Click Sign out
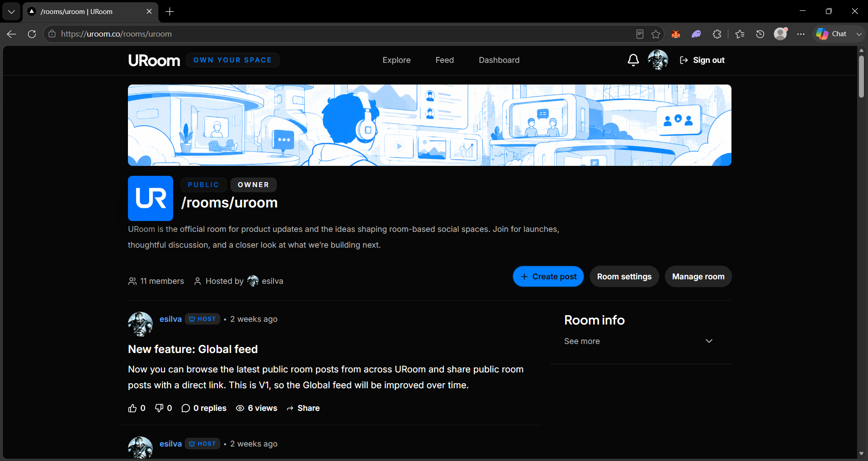868x461 pixels. click(702, 60)
